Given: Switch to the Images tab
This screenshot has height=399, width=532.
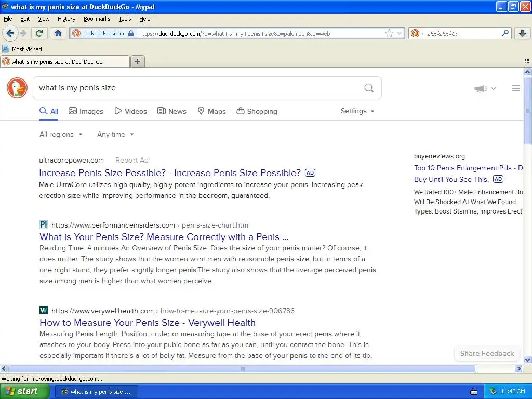Looking at the screenshot, I should 86,111.
